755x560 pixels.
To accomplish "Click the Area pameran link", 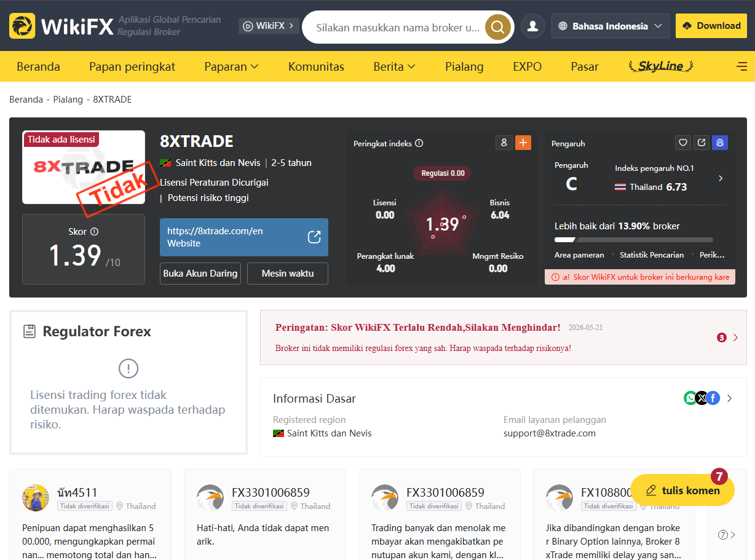I will click(579, 254).
